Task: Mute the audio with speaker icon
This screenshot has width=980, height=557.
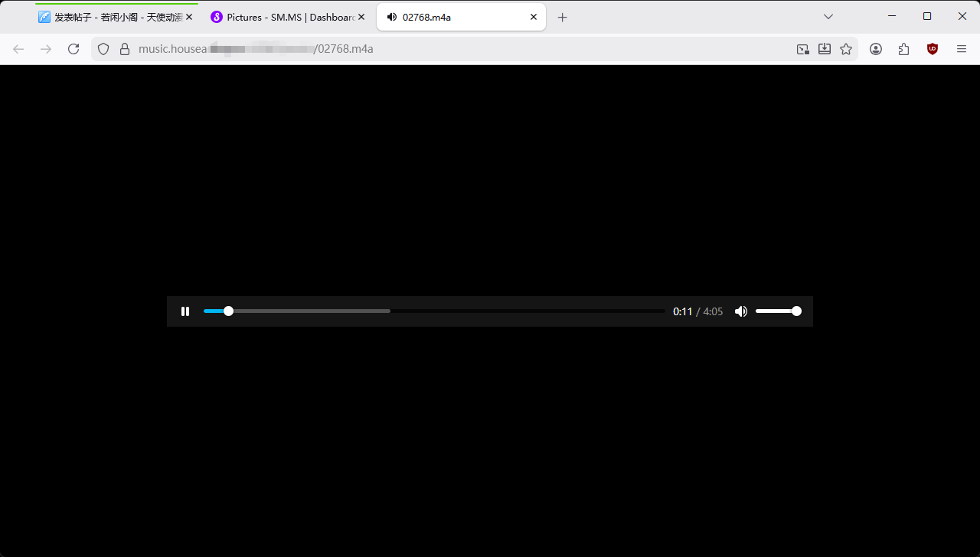Action: 740,311
